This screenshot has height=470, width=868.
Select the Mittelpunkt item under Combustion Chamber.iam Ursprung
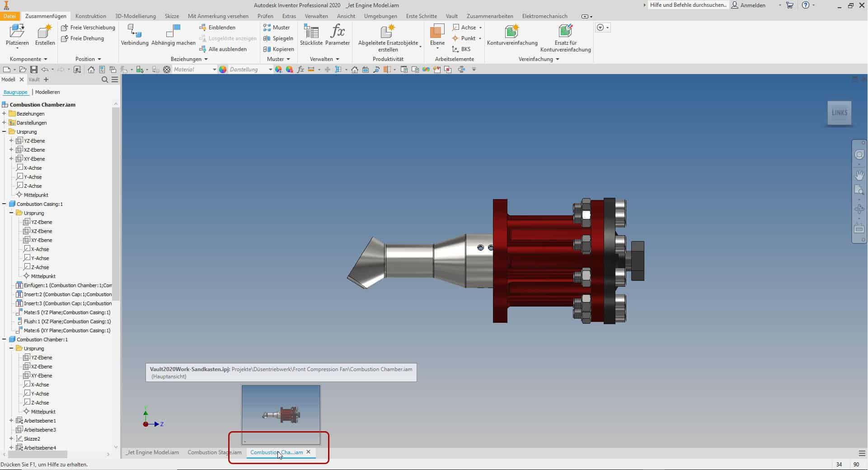[x=32, y=195]
